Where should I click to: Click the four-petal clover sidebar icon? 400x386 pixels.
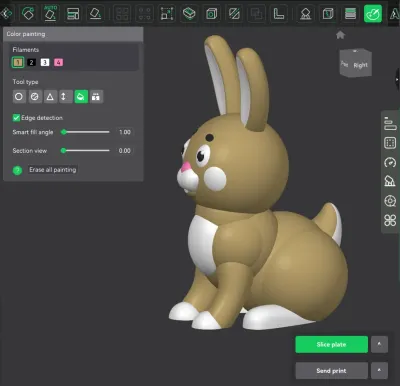[x=390, y=220]
